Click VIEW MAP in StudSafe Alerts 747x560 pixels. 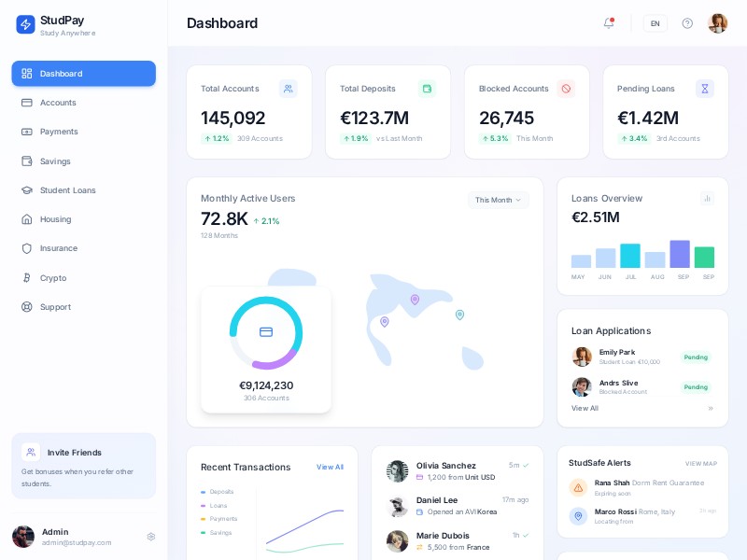coord(699,463)
